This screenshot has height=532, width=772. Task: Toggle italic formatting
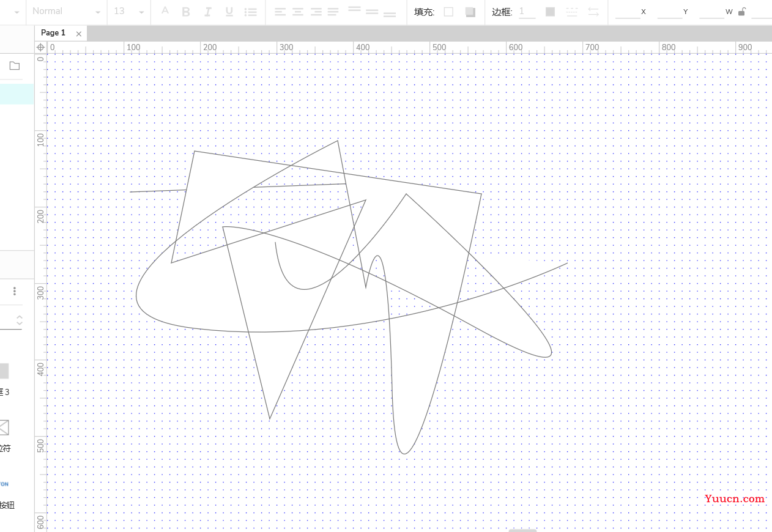pos(207,12)
